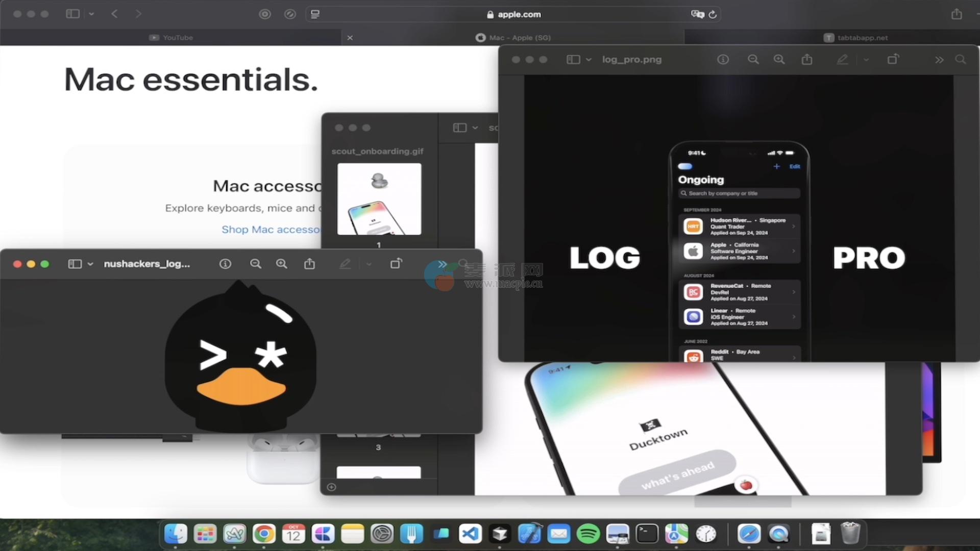This screenshot has width=980, height=551.
Task: Toggle sidebar in nushackers_log Preview window
Action: coord(75,264)
